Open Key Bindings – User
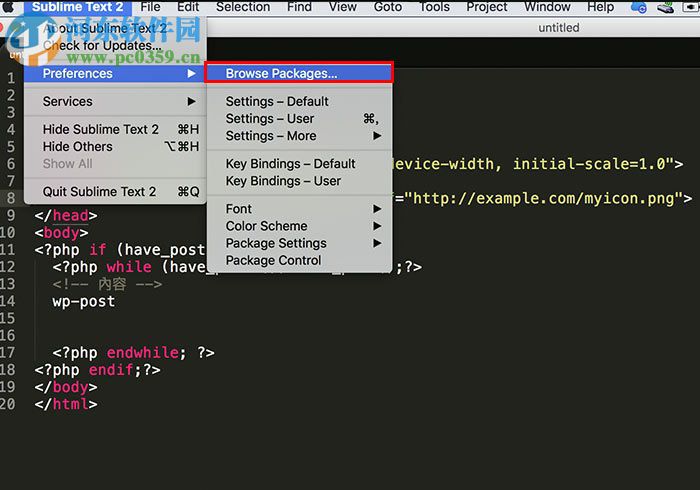This screenshot has height=490, width=700. (x=299, y=181)
